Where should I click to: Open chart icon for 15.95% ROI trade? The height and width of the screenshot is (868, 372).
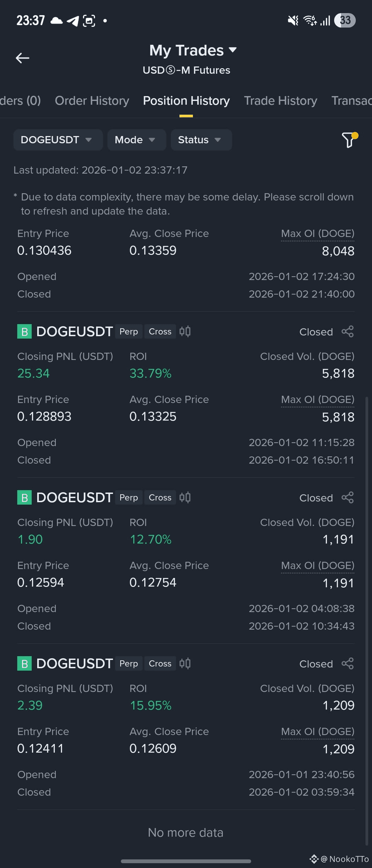pyautogui.click(x=185, y=663)
